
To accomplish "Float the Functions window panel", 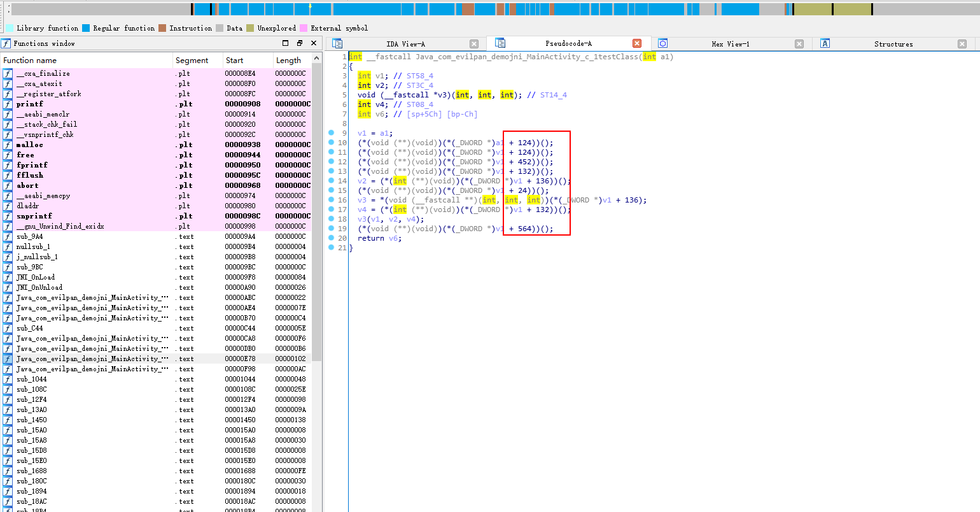I will (299, 43).
